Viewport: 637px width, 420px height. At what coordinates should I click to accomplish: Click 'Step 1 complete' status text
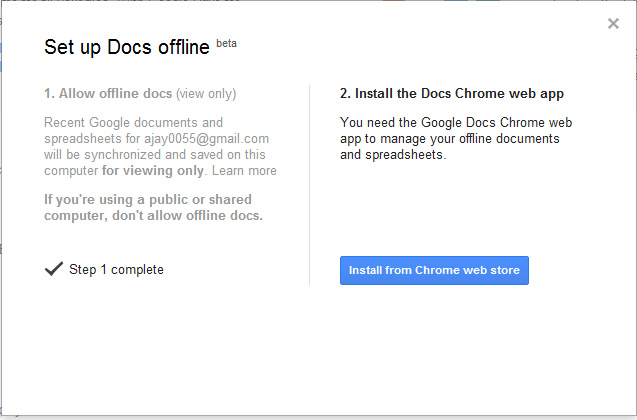116,269
